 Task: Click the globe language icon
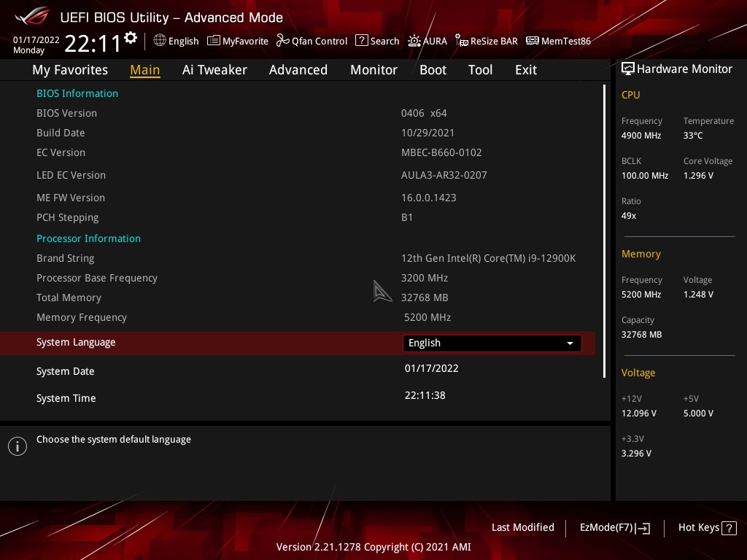(160, 41)
